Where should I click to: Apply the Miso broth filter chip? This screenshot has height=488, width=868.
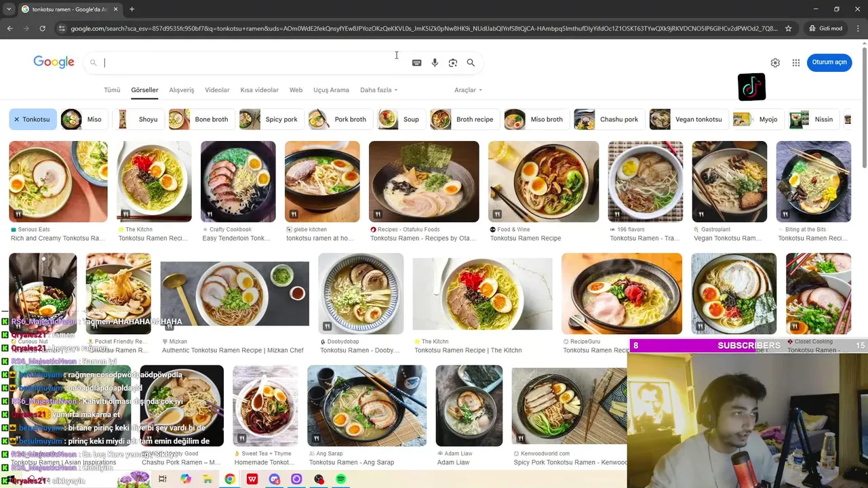pos(536,119)
